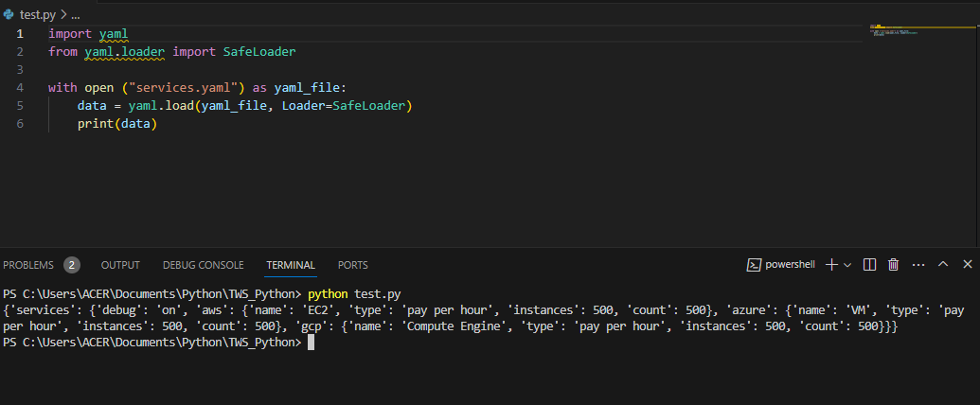This screenshot has width=980, height=405.
Task: Click test.py in the breadcrumb
Action: [39, 14]
